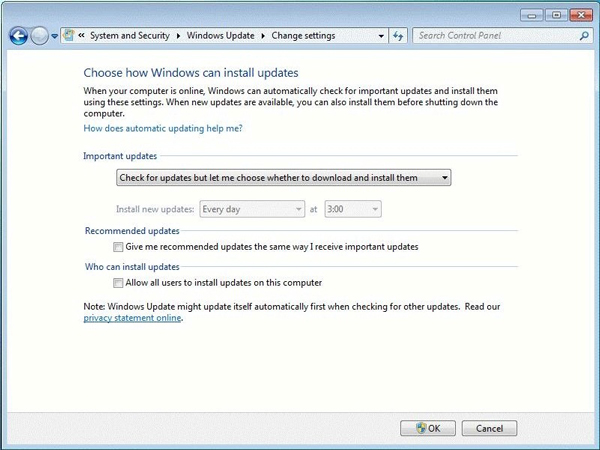Open the privacy statement online link
The height and width of the screenshot is (450, 600).
[132, 318]
